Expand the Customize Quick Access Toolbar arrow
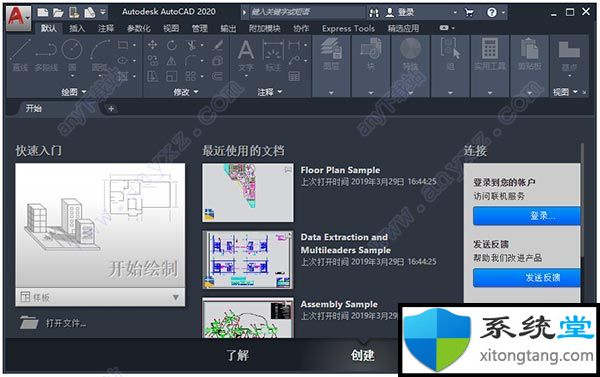The width and height of the screenshot is (600, 377). pyautogui.click(x=103, y=12)
